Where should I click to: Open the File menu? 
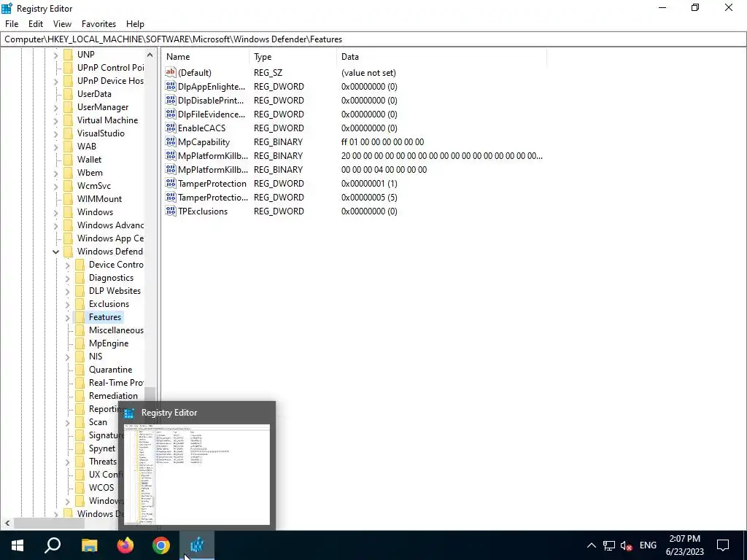12,24
